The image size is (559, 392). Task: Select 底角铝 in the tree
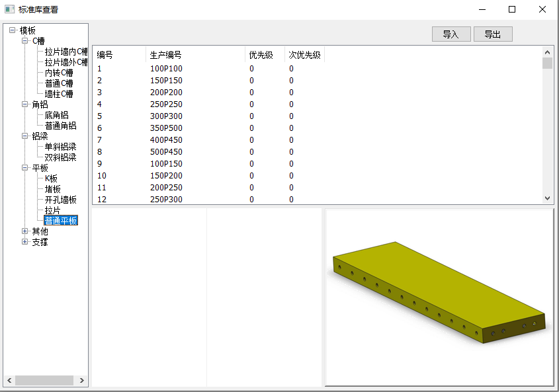[x=56, y=115]
